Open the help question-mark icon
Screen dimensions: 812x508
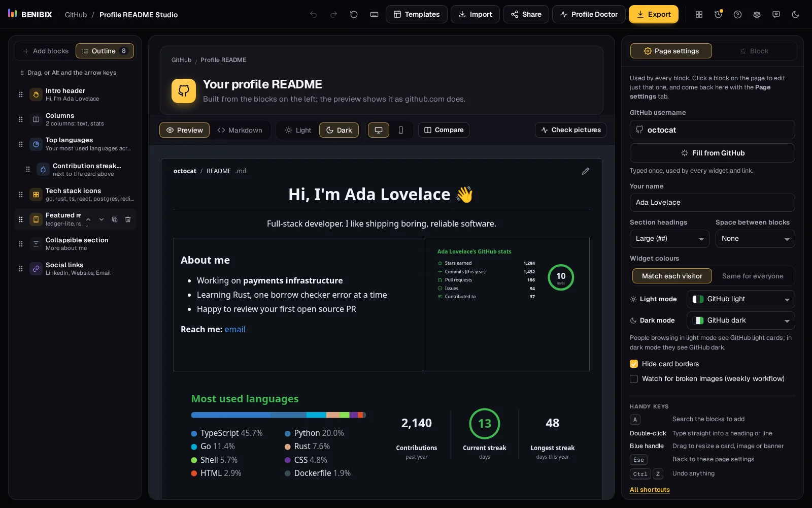[x=737, y=15]
